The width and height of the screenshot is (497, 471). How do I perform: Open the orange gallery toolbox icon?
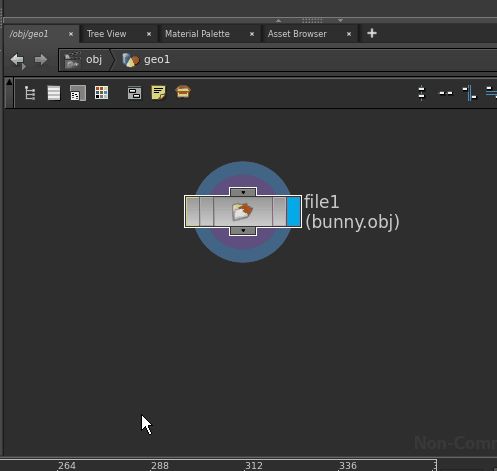tap(183, 92)
